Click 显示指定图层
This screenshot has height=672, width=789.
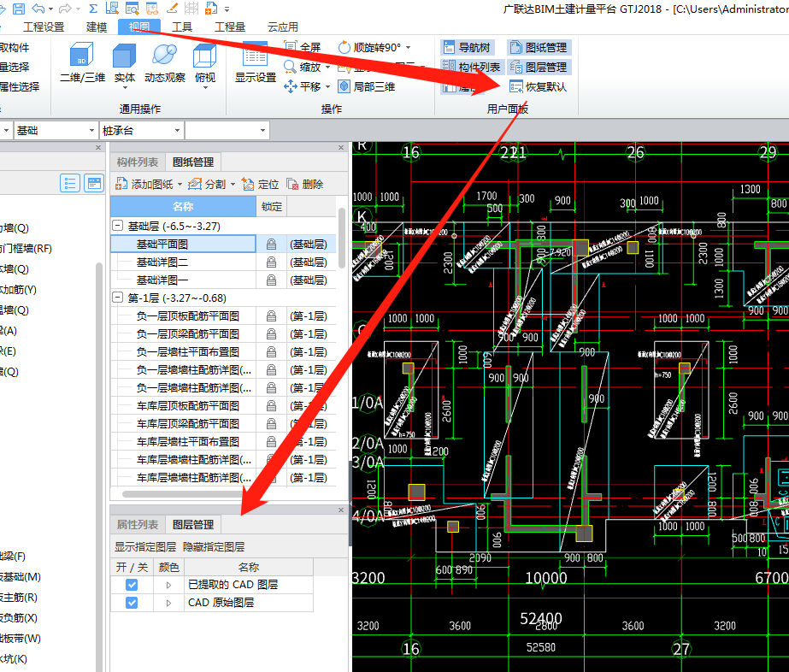coord(145,546)
